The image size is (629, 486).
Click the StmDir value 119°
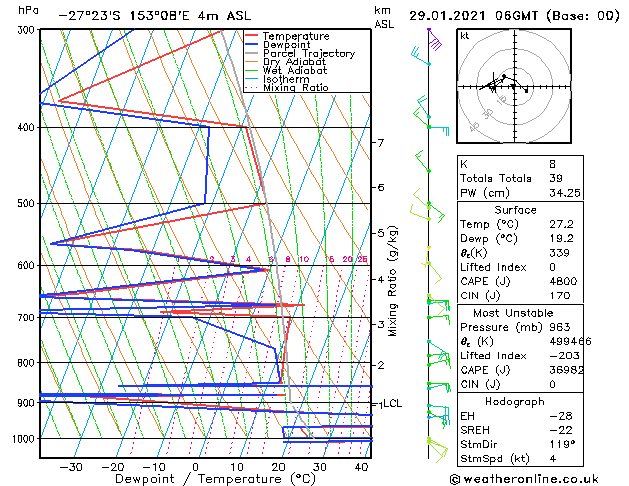coord(563,445)
